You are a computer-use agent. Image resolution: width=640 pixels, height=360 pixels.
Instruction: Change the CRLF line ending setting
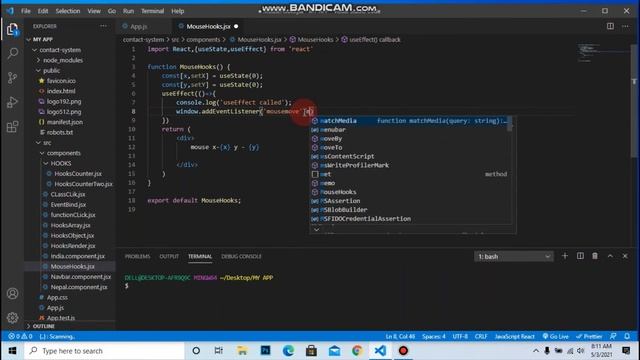[x=481, y=336]
